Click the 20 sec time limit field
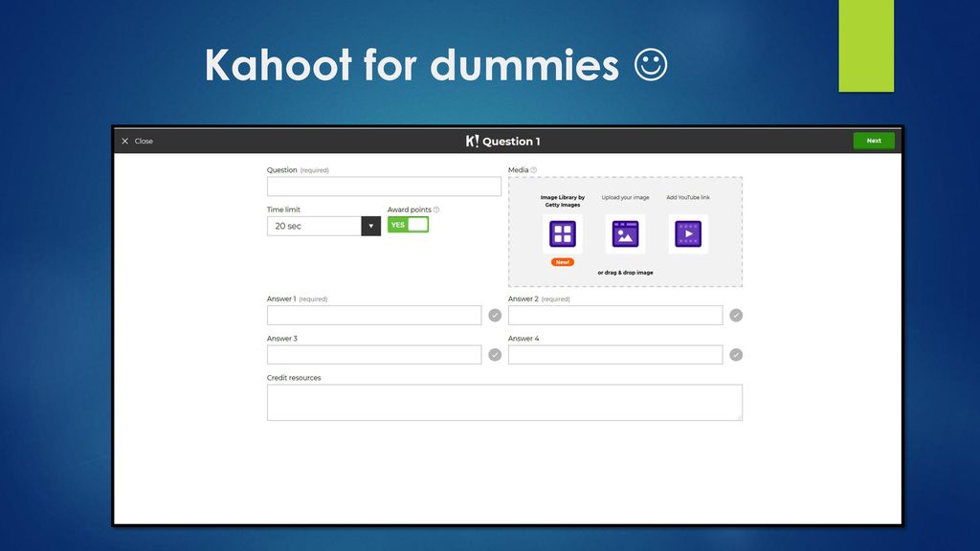The image size is (980, 551). [314, 226]
